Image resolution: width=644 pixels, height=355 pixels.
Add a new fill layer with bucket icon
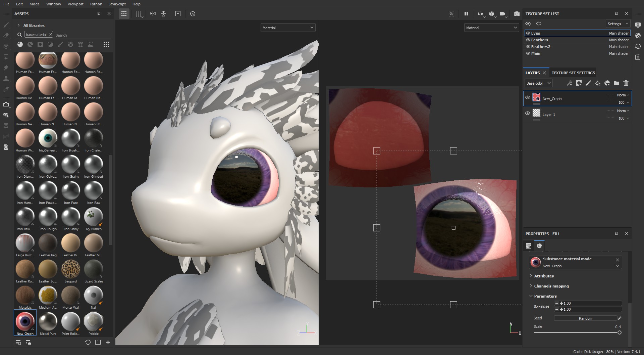pos(597,83)
